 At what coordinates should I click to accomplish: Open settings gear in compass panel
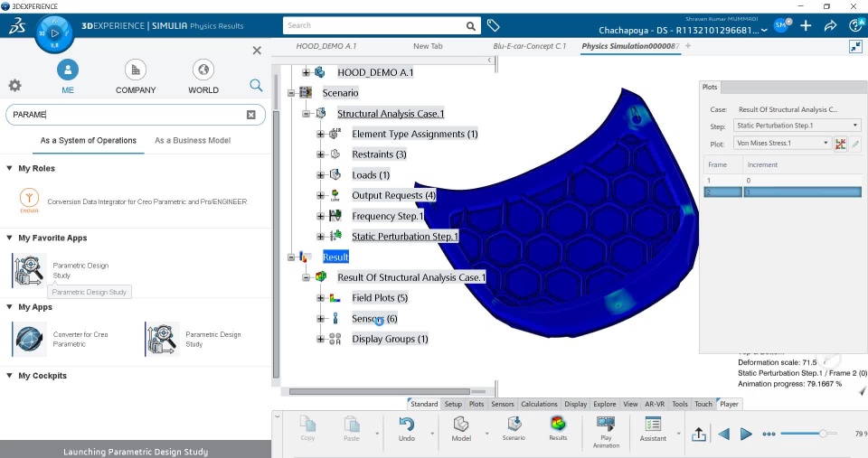pos(15,85)
